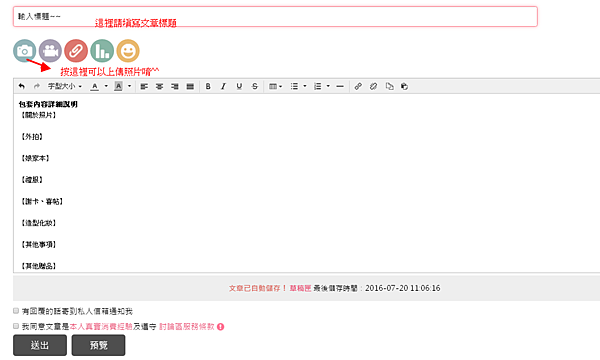Insert a hyperlink with the link icon
600x360 pixels.
(x=358, y=86)
